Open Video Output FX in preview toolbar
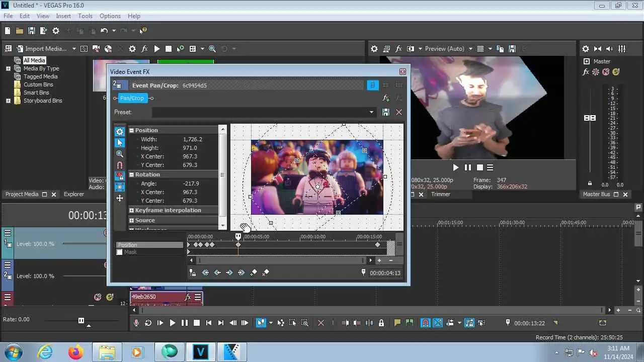 coord(398,49)
